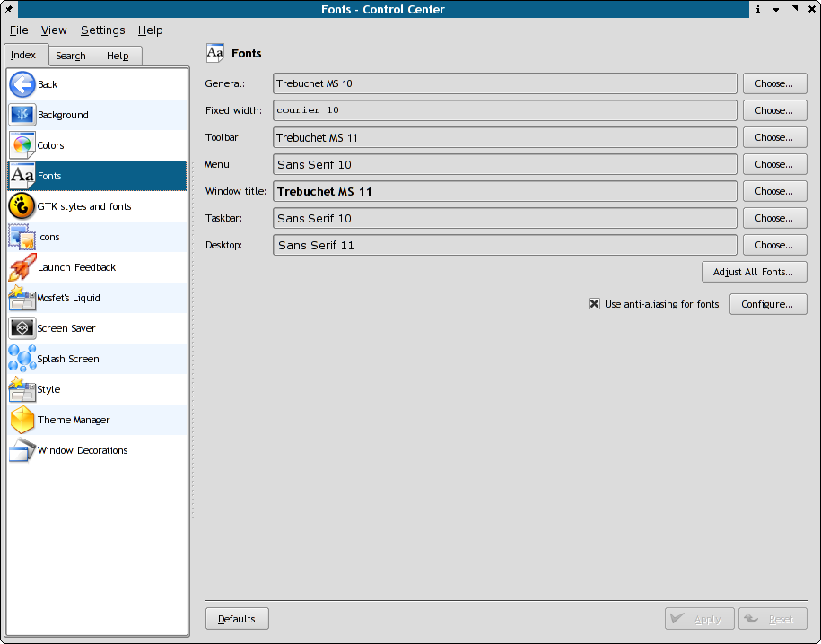Click the Defaults button
Screen dimensions: 821x644
[237, 619]
